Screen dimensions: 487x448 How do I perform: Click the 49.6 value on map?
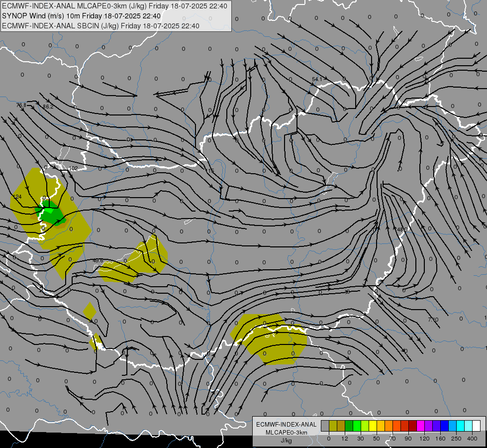(98, 260)
